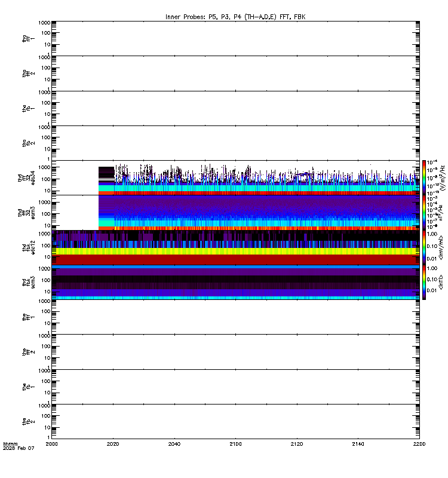Click the "nT²/Hz" colorbar unit label

[x=441, y=213]
